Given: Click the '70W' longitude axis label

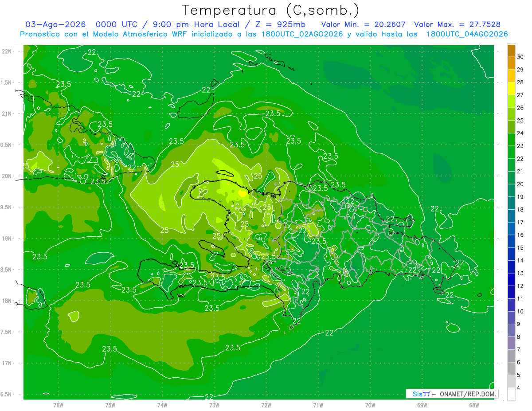Looking at the screenshot, I should 370,405.
